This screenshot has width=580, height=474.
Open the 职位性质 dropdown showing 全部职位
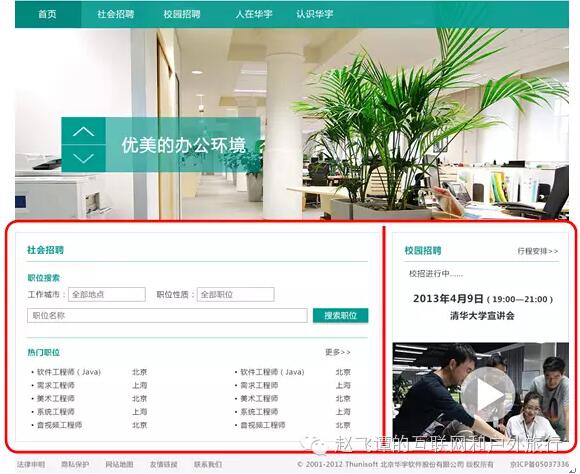tap(236, 295)
